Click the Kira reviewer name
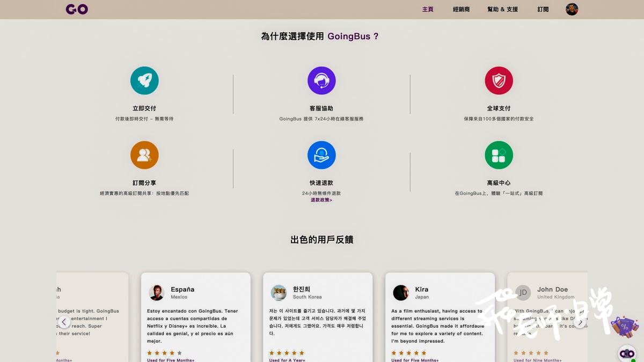Viewport: 644px width, 362px height. point(422,289)
